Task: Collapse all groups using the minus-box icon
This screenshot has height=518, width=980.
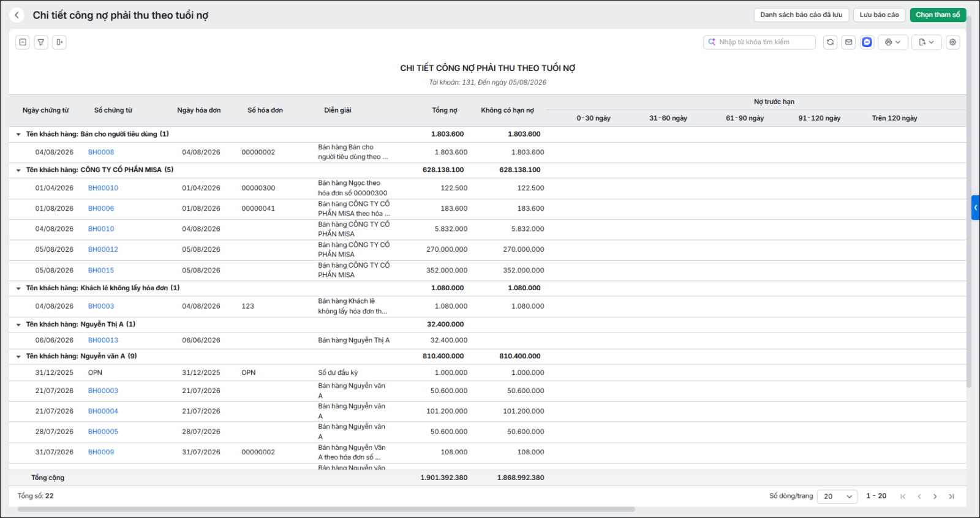Action: coord(23,42)
